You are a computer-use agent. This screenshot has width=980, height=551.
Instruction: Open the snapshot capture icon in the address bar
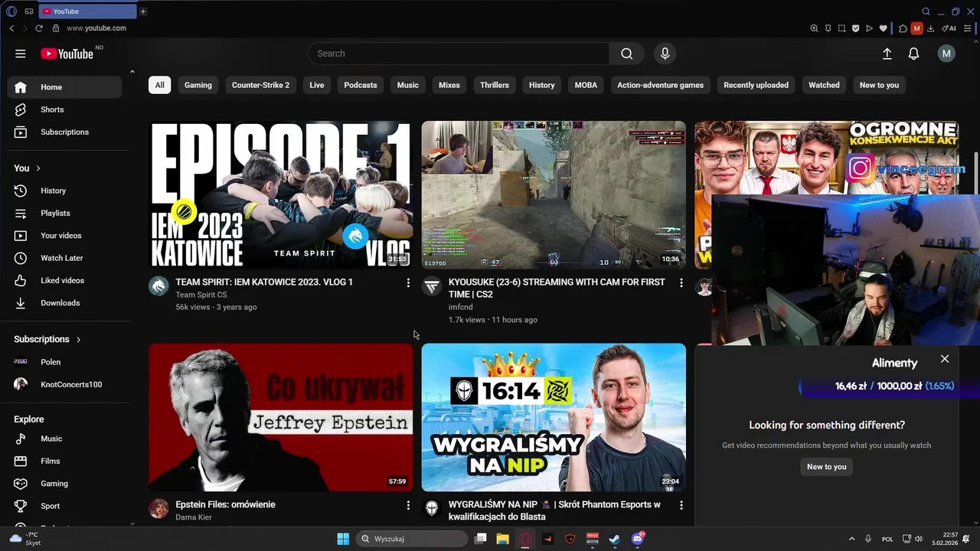click(841, 28)
